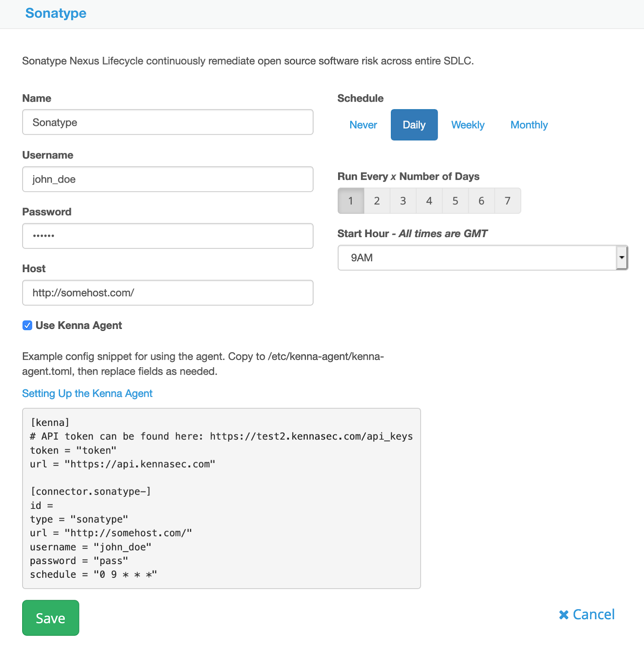
Task: Click into the Password field
Action: 168,236
